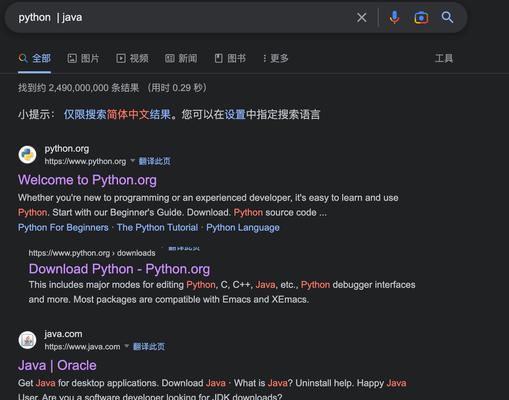Click the https://www.python.org › downloads URL text
Screen dimensions: 509x400
click(x=92, y=253)
